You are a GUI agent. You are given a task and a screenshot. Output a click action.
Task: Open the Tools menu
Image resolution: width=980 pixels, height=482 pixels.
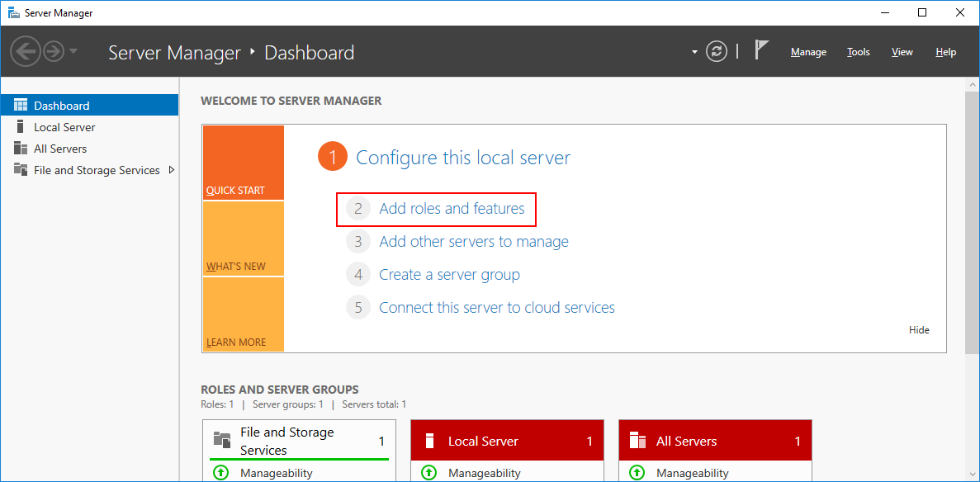tap(858, 51)
